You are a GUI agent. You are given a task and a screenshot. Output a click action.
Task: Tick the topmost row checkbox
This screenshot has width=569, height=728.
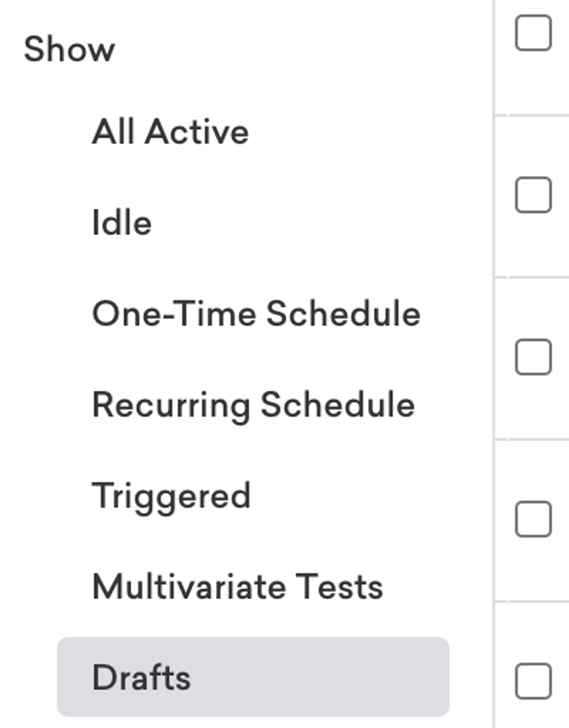533,33
